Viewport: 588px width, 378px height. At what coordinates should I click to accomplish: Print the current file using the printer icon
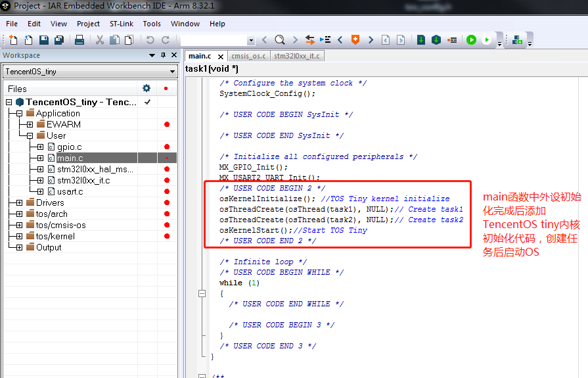coord(79,40)
